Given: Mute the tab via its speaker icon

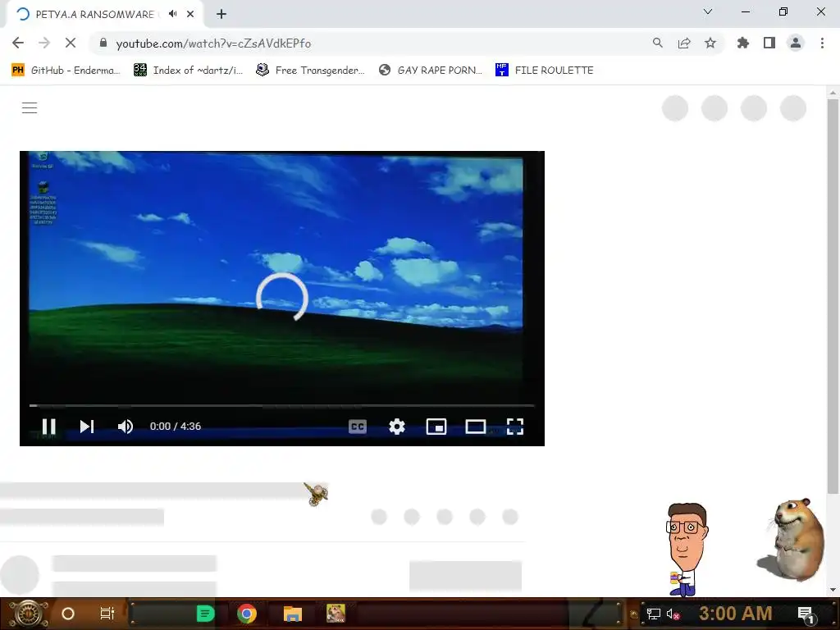Looking at the screenshot, I should pyautogui.click(x=172, y=14).
